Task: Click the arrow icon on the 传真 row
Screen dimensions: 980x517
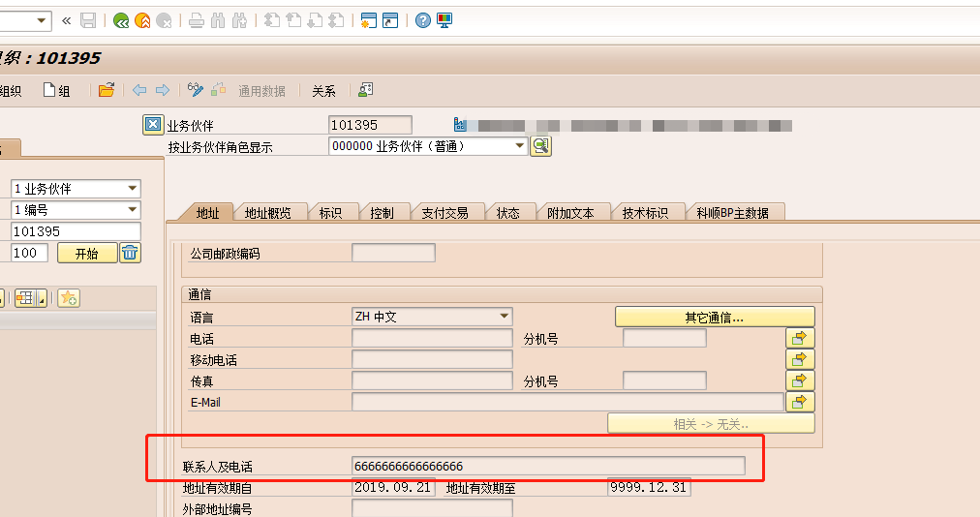Action: tap(799, 380)
